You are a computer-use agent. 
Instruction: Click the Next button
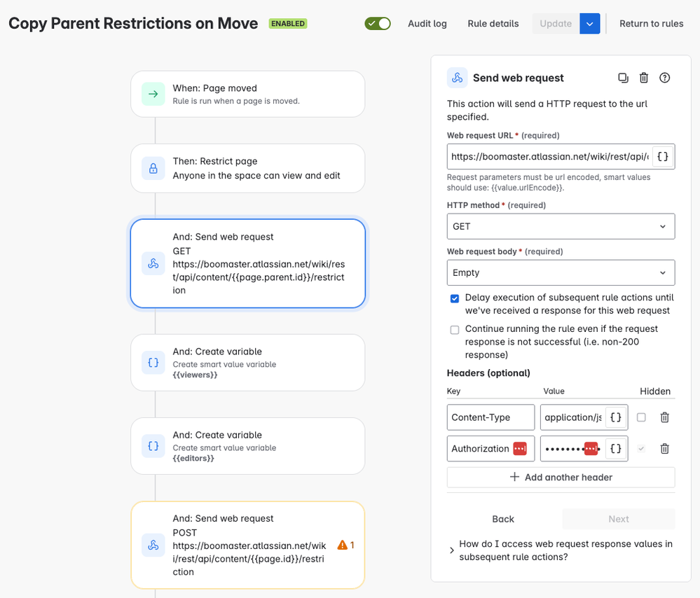(619, 519)
